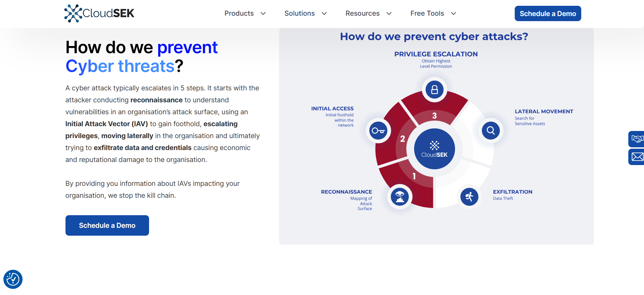Click Schedule a Demo below the paragraph
Screen dimensions: 644x295
[x=107, y=225]
